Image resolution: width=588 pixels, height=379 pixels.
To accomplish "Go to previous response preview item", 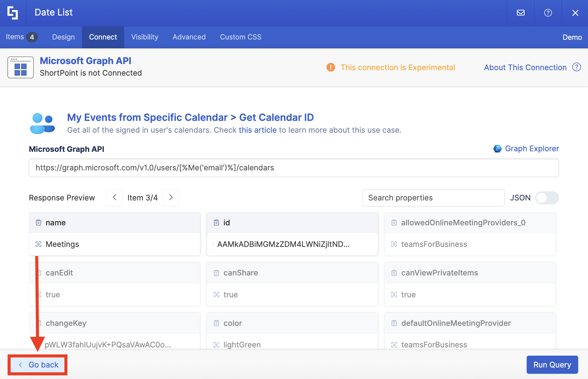I will [x=115, y=198].
